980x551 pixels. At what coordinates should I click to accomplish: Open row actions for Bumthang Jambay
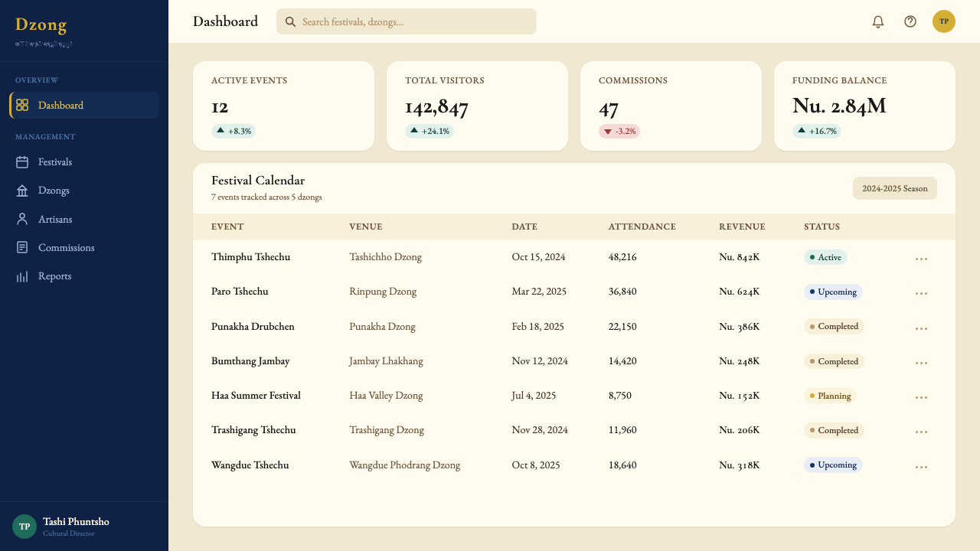pos(921,362)
